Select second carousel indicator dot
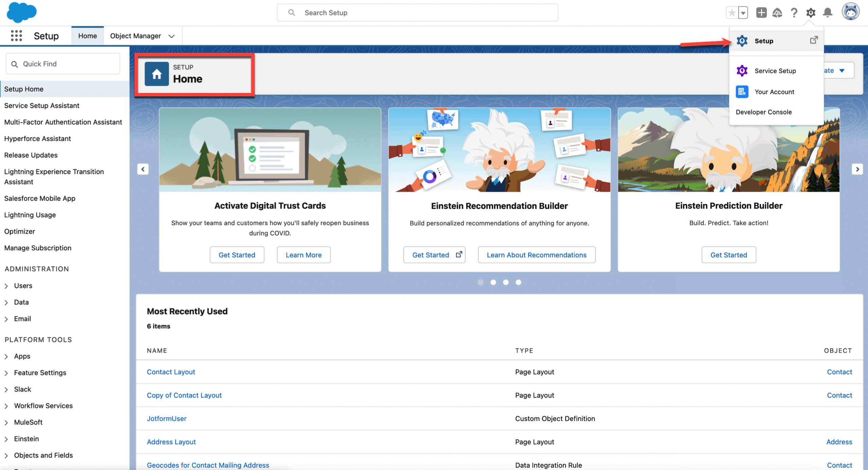Screen dimensions: 868x470 493,282
